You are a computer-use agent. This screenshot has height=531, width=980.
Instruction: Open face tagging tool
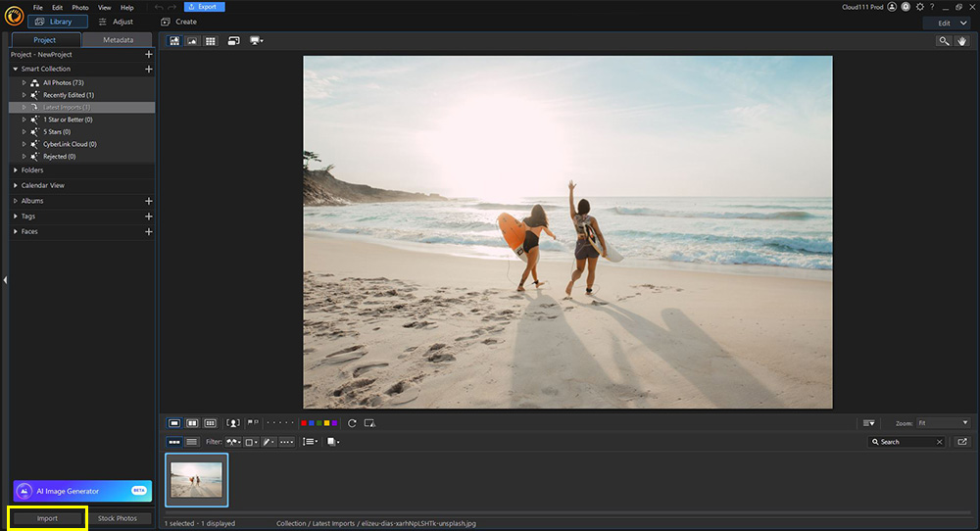pos(233,423)
